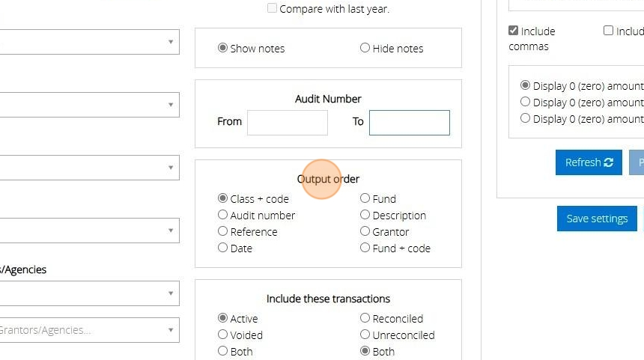Uncheck the Include commas checkbox
Screen dimensions: 644x360
[x=513, y=31]
